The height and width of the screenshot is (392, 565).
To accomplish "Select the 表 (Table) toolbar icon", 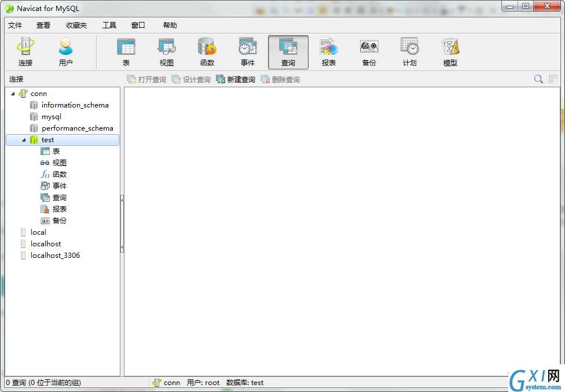I will (x=126, y=52).
